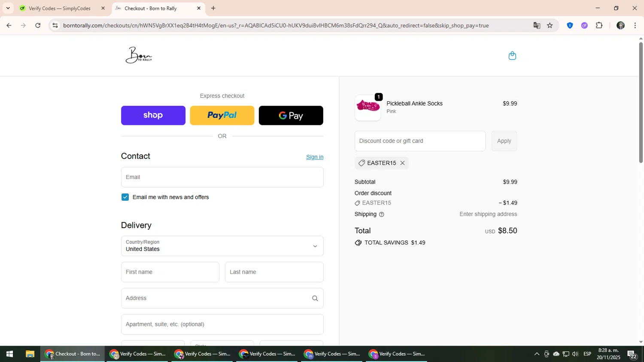Click the page vertical scrollbar

tap(641, 103)
